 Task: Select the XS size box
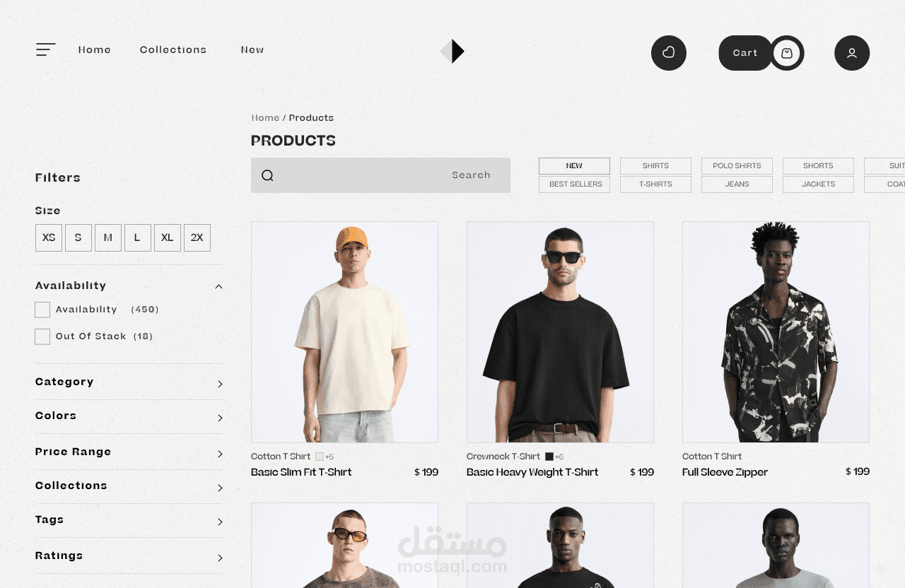(49, 237)
